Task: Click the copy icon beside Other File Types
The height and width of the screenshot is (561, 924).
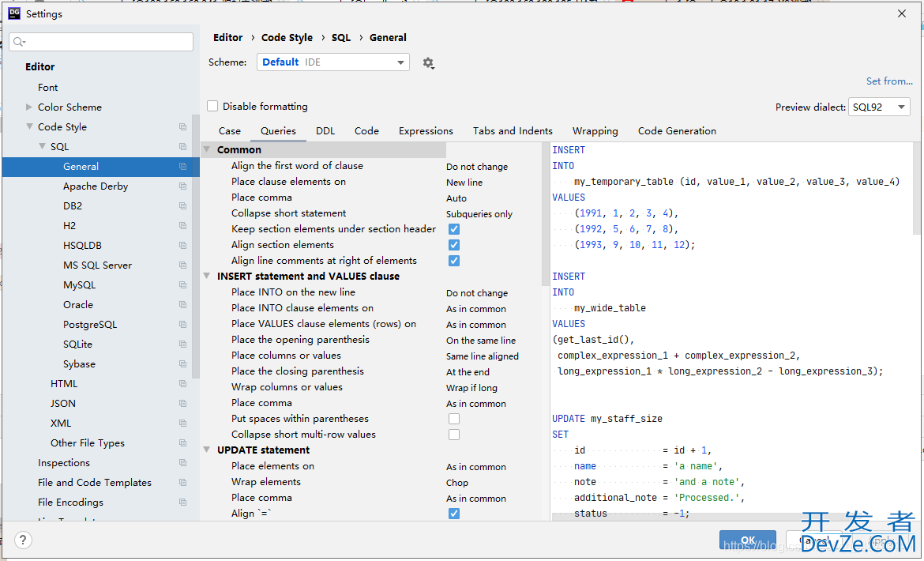Action: tap(182, 443)
